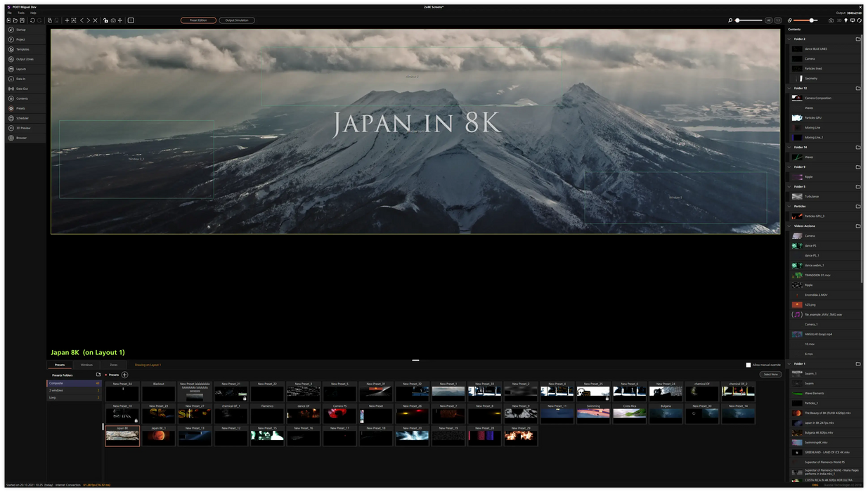Enable the Allow manual override checkbox
The height and width of the screenshot is (492, 868).
coord(749,365)
